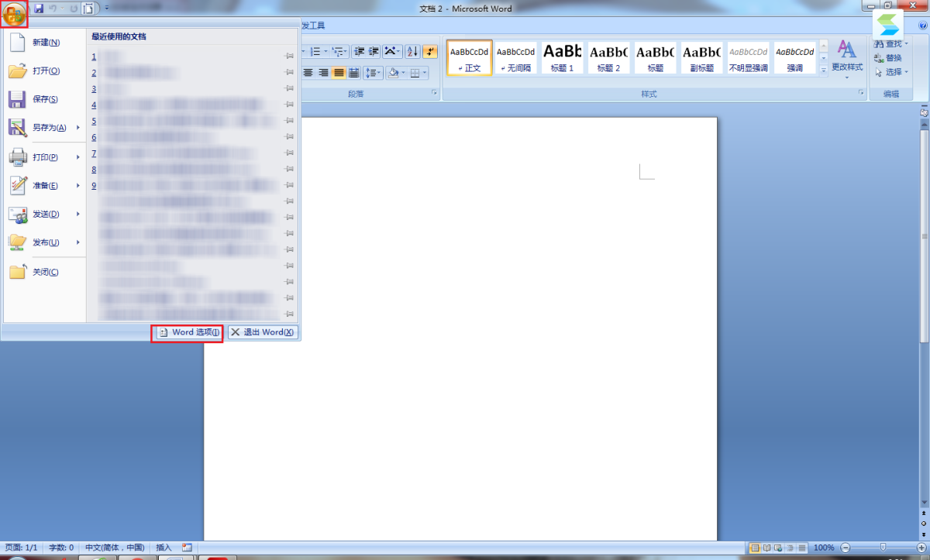Pin recent document number 5
The image size is (930, 560).
tap(289, 121)
